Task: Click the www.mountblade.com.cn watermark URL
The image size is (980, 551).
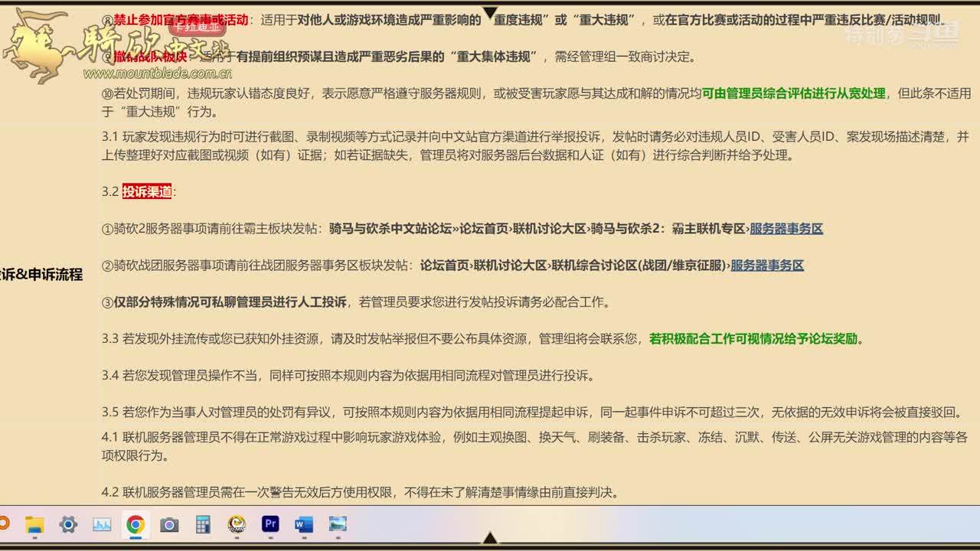Action: 158,74
